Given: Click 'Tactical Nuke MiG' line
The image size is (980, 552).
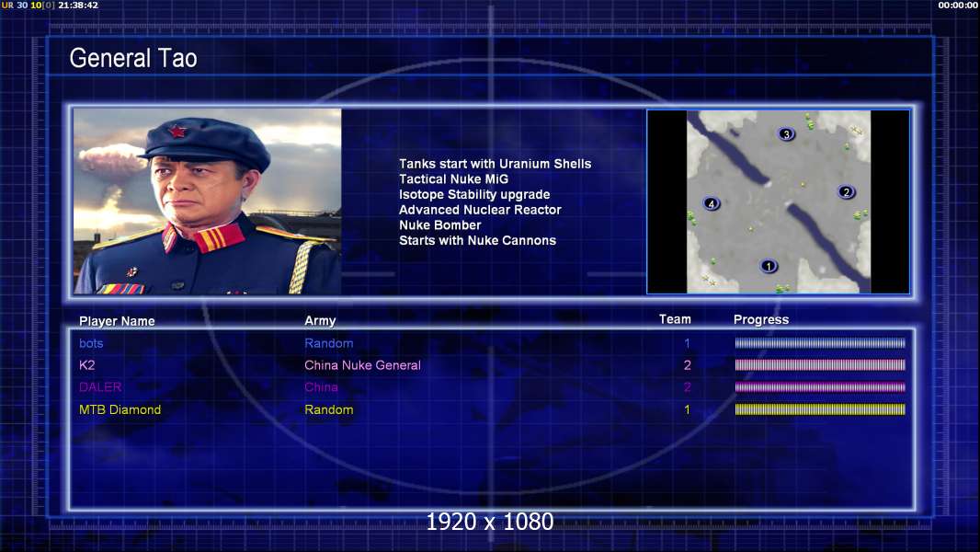Looking at the screenshot, I should [454, 178].
